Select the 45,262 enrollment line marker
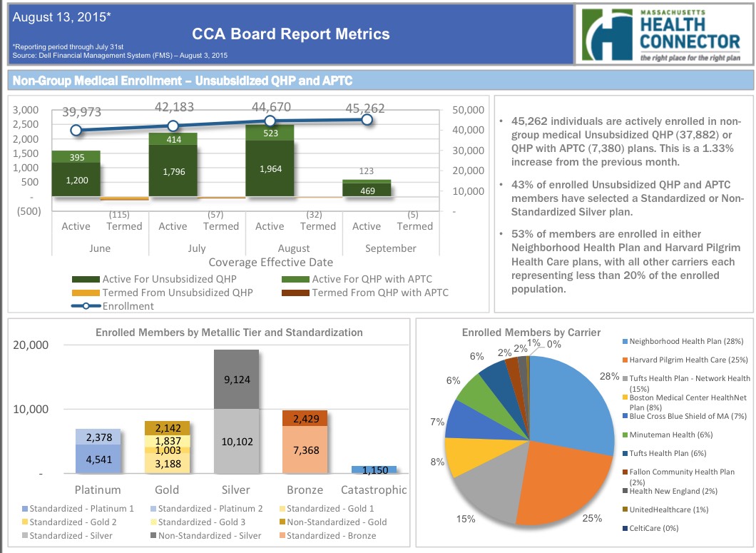Screen dimensions: 756x553 (x=367, y=120)
